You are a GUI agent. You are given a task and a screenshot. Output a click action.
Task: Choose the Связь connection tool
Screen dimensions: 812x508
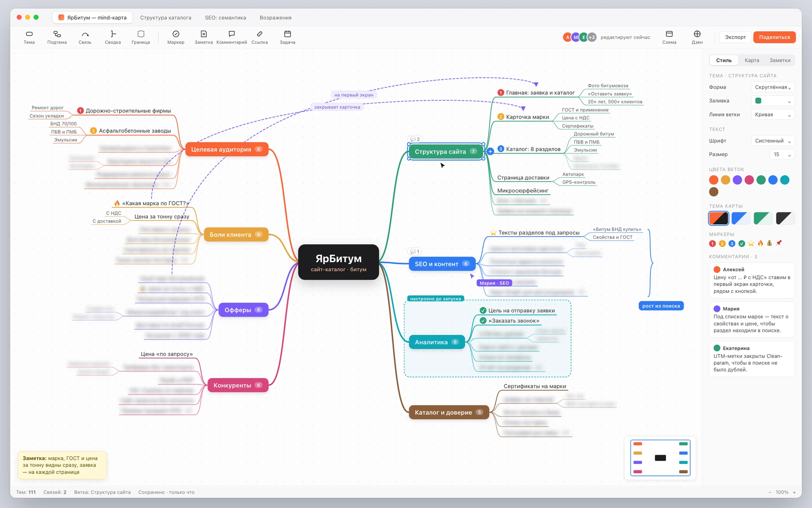85,37
